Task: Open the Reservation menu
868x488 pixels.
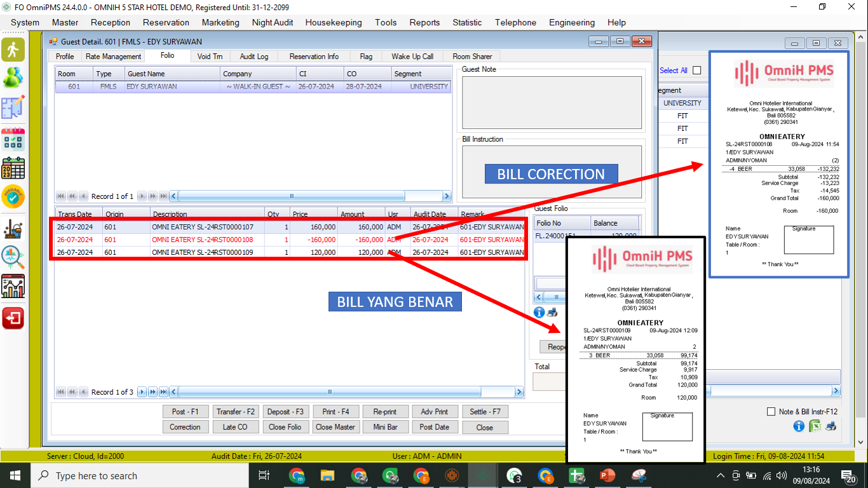Action: pyautogui.click(x=166, y=22)
